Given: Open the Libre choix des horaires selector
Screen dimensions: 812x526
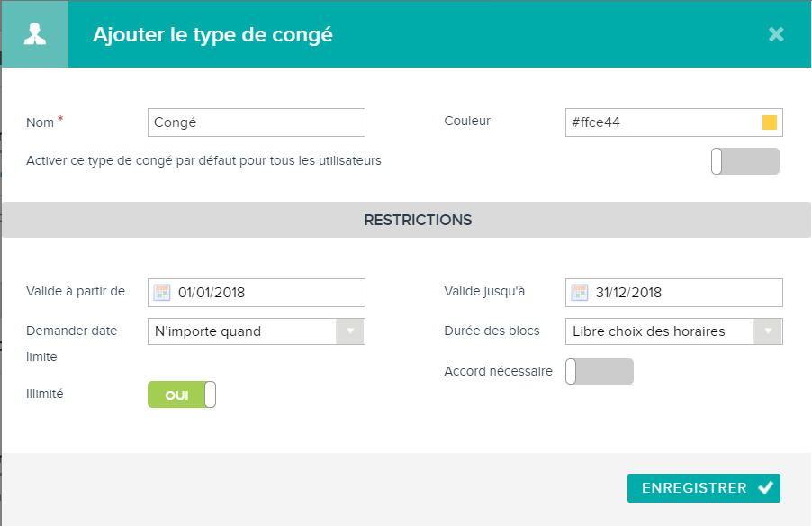Looking at the screenshot, I should tap(673, 331).
